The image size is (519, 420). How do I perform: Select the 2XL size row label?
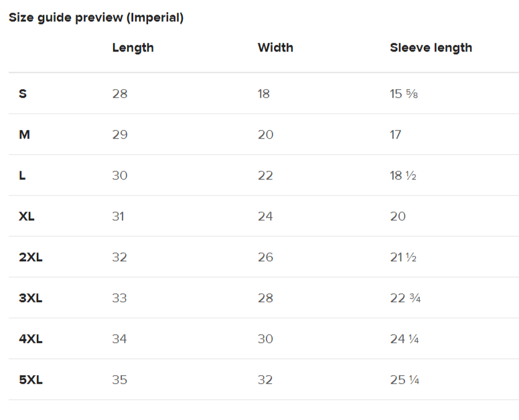point(30,257)
